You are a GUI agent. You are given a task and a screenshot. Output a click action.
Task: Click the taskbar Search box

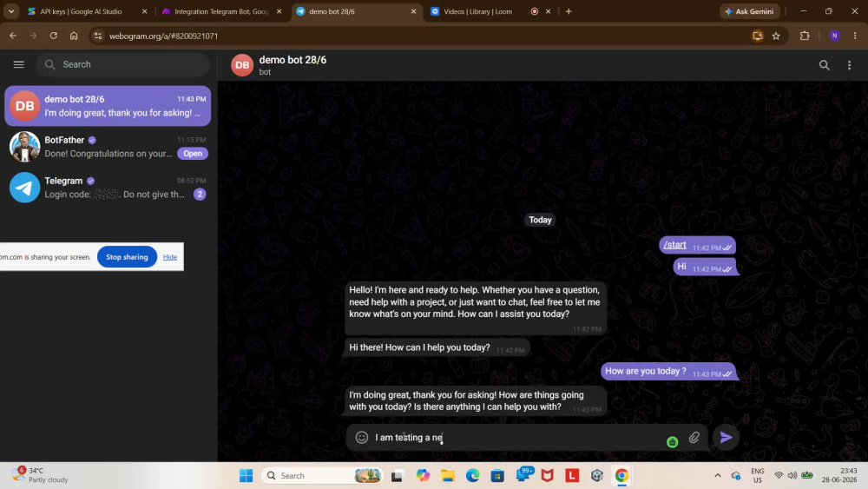coord(322,476)
